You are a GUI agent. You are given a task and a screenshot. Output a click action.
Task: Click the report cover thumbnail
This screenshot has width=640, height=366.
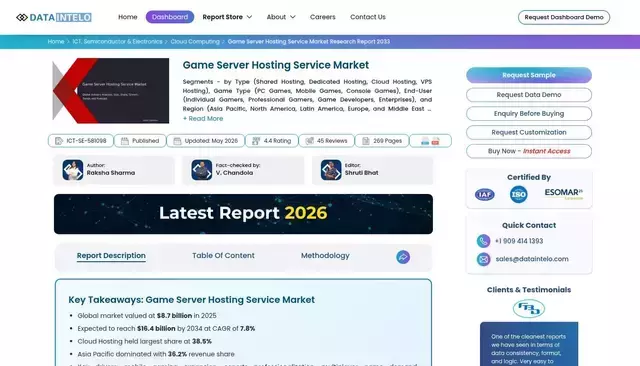pos(111,91)
